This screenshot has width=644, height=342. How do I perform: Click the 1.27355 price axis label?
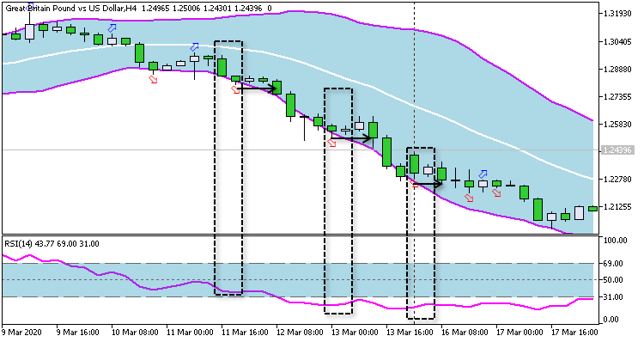[617, 96]
